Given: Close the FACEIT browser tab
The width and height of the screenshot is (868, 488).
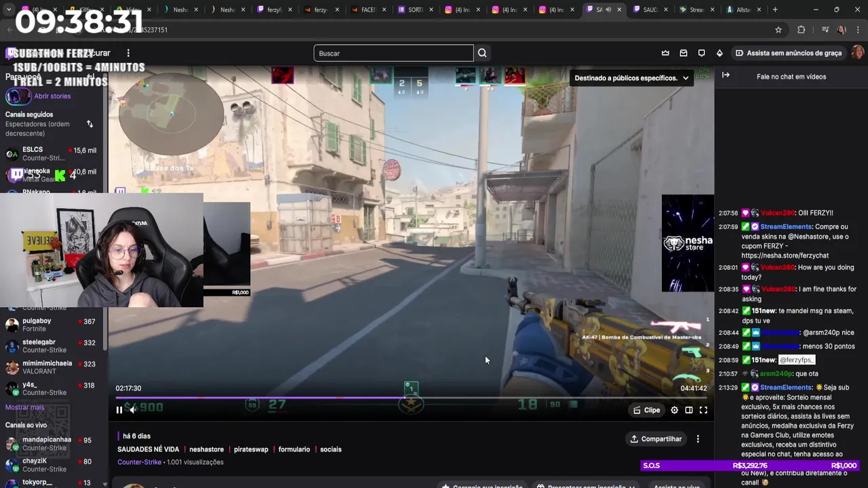Looking at the screenshot, I should [384, 9].
